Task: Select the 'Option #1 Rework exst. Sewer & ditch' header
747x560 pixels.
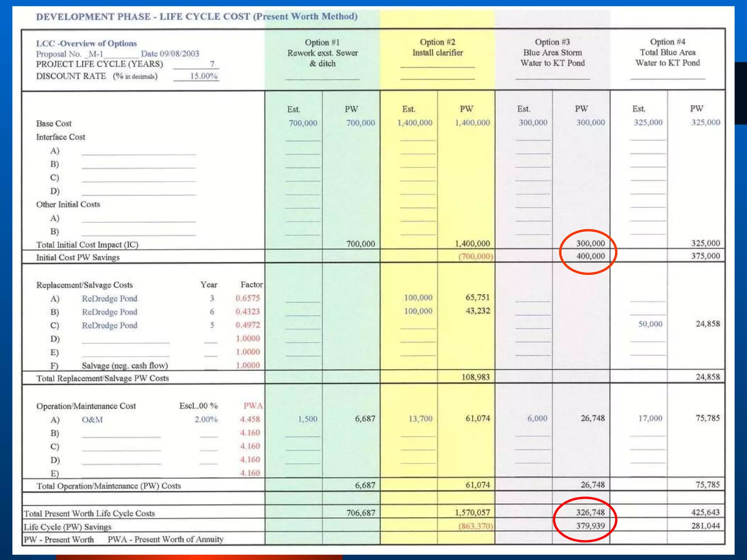Action: (x=322, y=53)
